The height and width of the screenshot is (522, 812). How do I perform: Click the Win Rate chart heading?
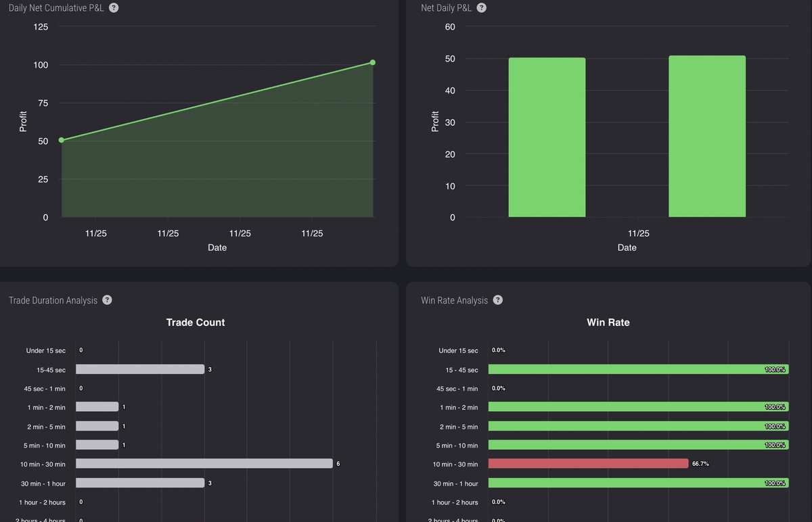click(x=608, y=323)
